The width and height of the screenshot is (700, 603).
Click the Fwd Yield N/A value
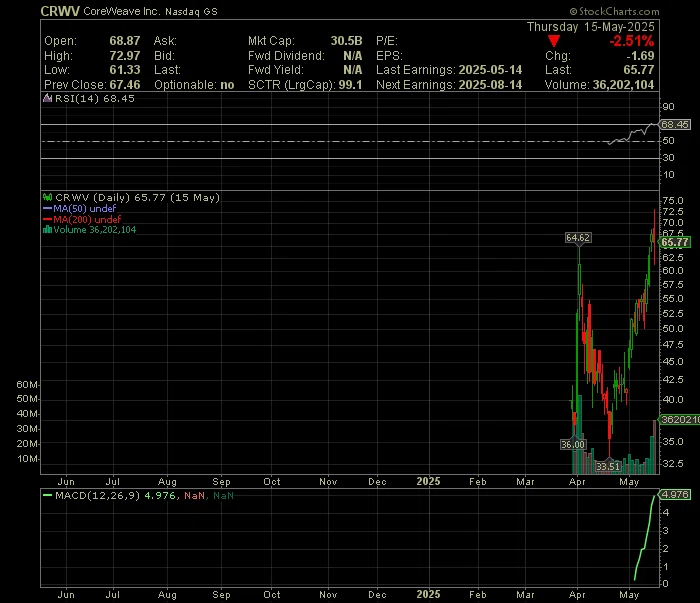353,70
